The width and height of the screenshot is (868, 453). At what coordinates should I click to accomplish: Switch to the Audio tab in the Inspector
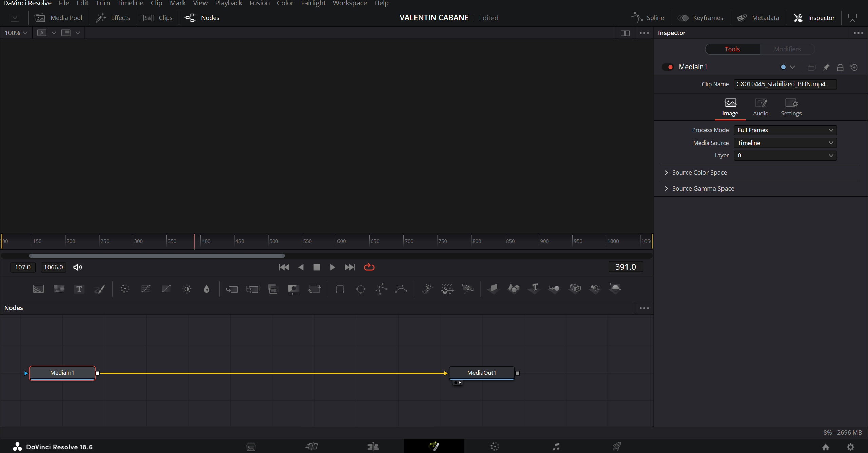tap(760, 107)
